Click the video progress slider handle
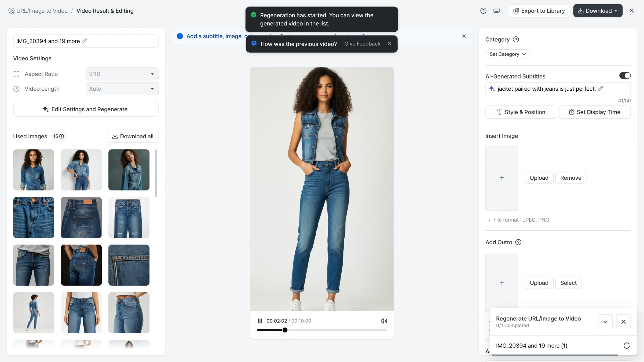This screenshot has height=362, width=644. pos(285,330)
